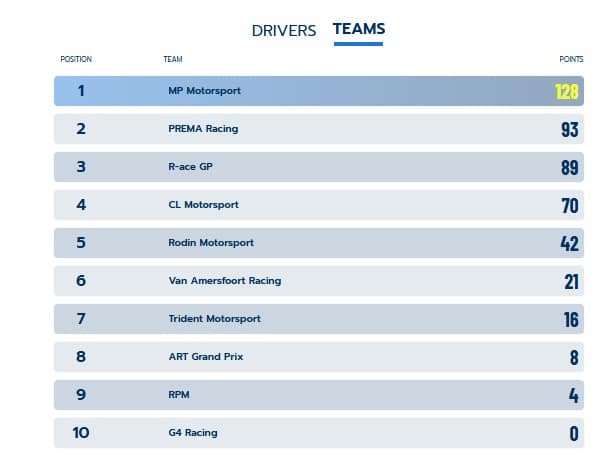Switch to the DRIVERS tab
613x471 pixels.
[x=284, y=30]
